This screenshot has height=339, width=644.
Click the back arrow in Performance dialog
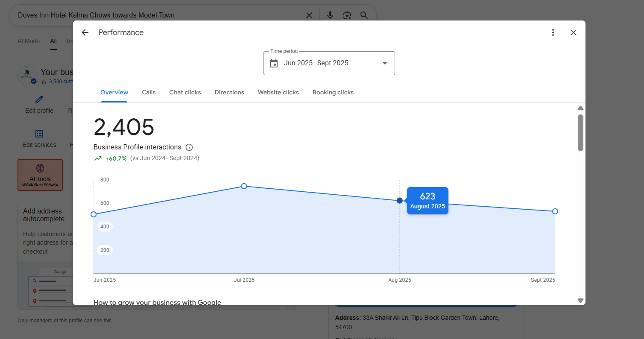pos(85,32)
